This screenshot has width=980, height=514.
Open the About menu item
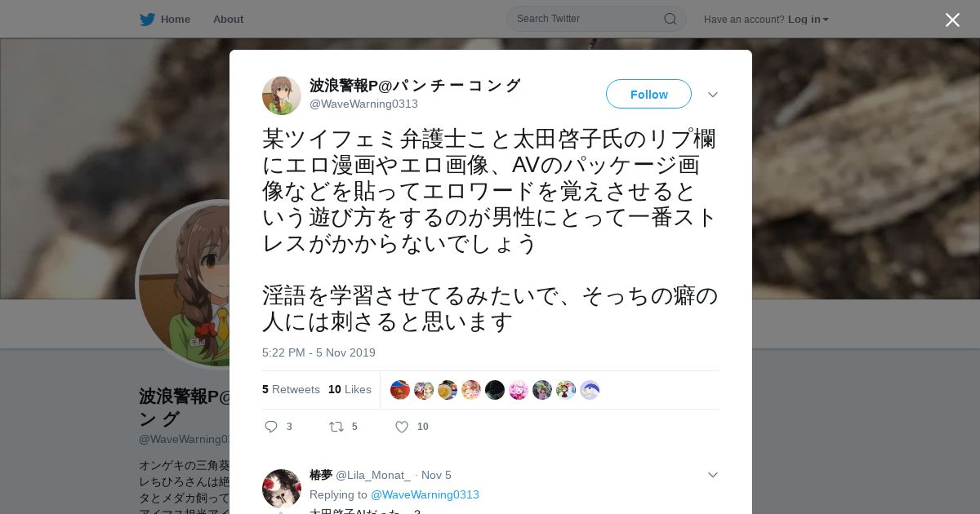[228, 20]
